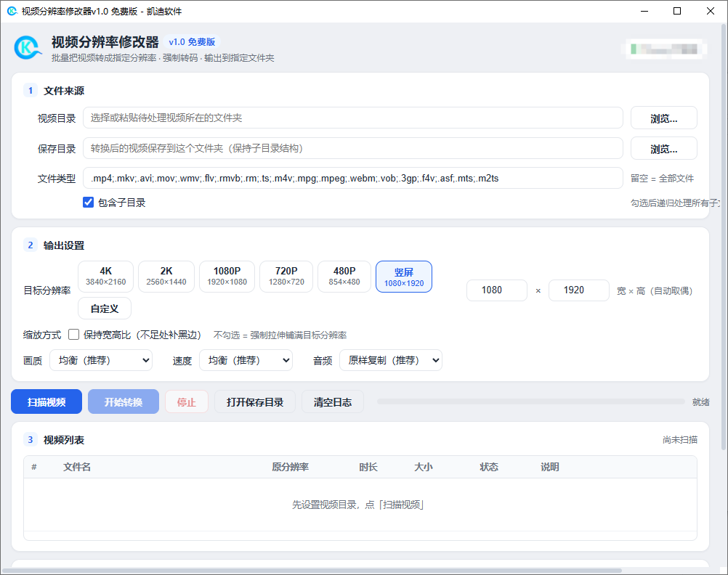The width and height of the screenshot is (728, 575).
Task: Click the 停止 button
Action: (187, 401)
